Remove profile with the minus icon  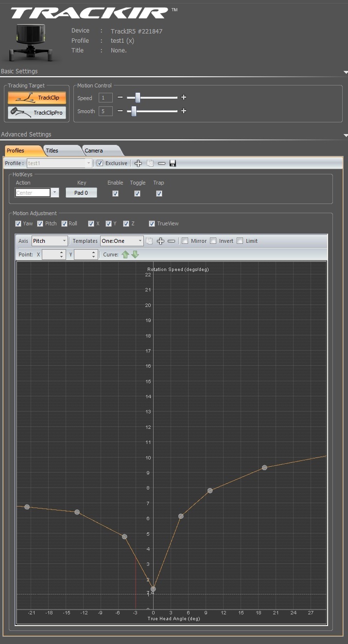click(161, 163)
